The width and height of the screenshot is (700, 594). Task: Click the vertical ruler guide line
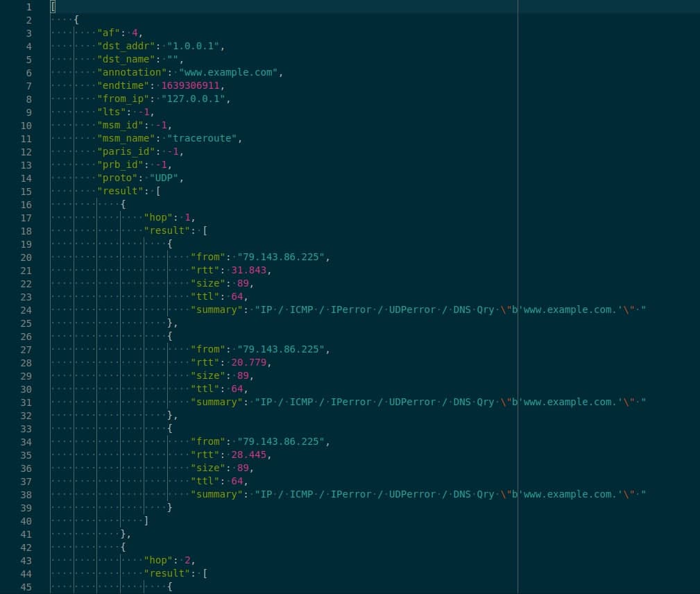[518, 278]
